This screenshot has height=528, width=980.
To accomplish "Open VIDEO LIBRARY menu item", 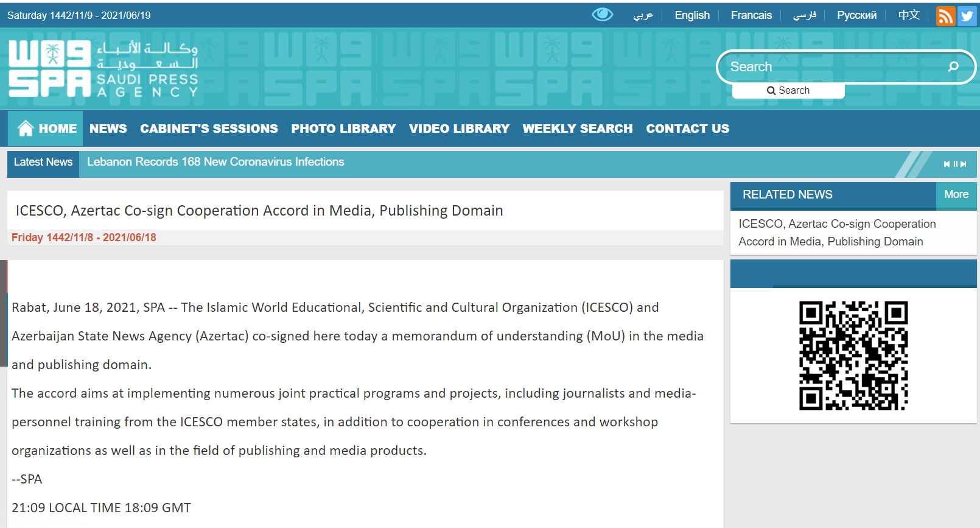I will (x=459, y=128).
